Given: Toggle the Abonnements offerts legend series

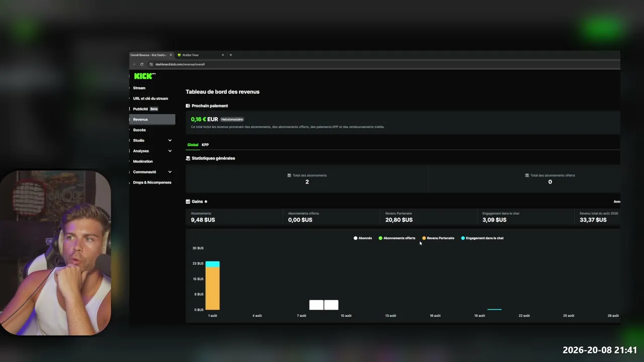Looking at the screenshot, I should tap(397, 238).
